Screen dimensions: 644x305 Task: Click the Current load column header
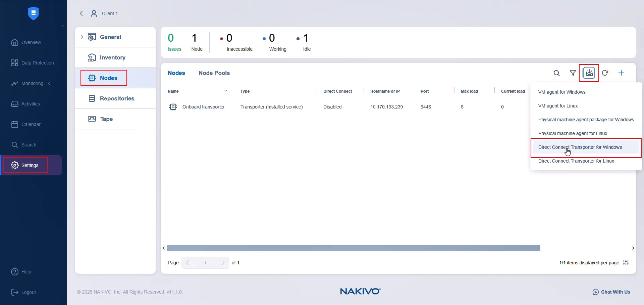513,91
